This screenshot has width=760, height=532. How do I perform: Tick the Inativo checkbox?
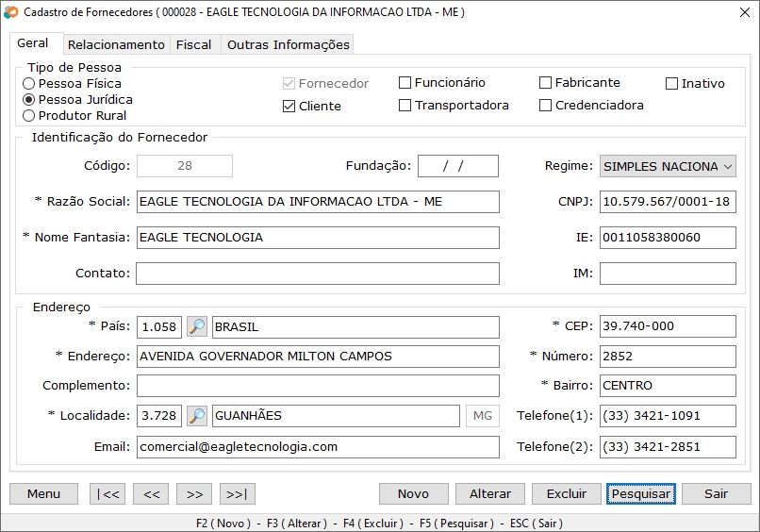672,84
